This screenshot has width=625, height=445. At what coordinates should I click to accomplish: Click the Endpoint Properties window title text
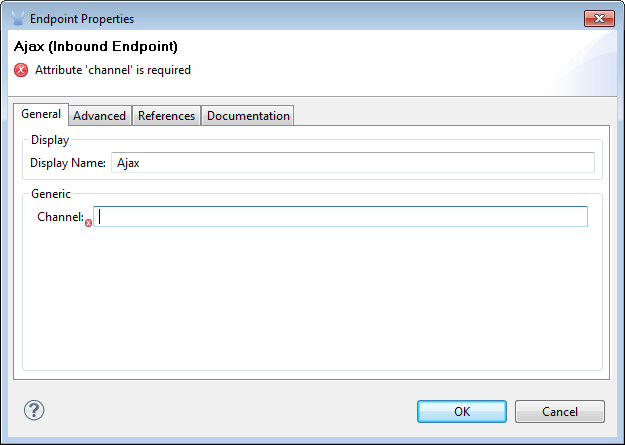tap(82, 18)
